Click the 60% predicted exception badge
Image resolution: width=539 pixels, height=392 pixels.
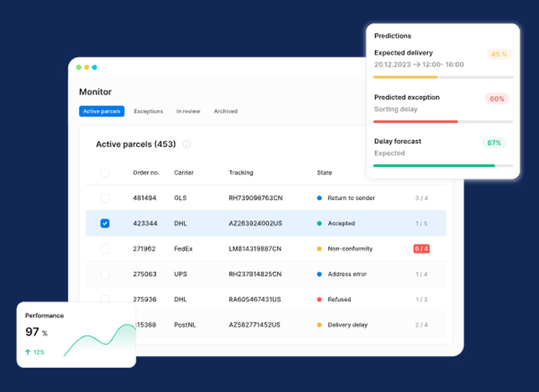[497, 99]
